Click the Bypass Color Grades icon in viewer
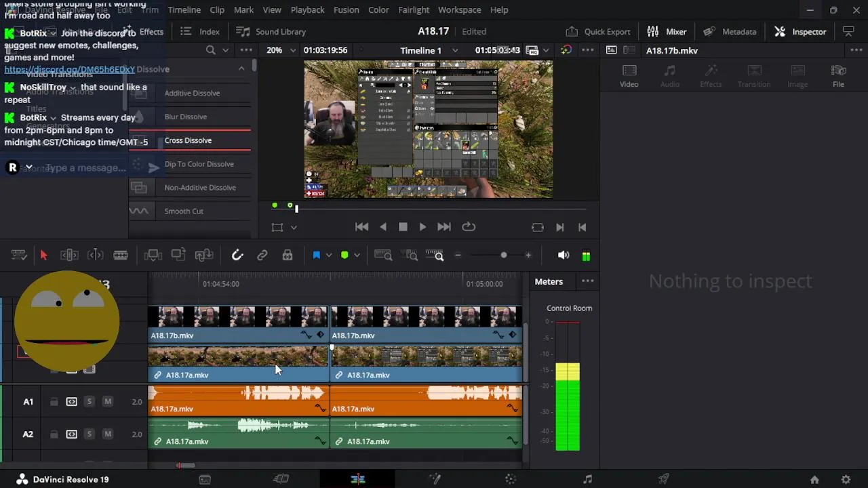Screen dimensions: 868x488 point(566,50)
